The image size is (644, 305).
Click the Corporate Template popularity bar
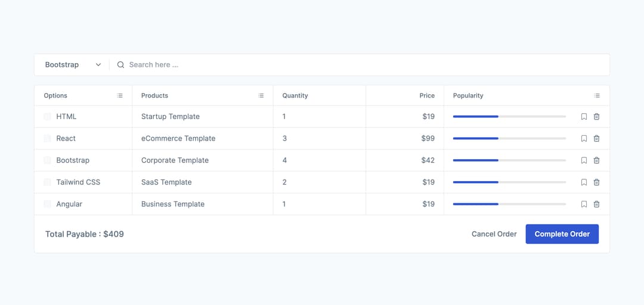click(x=509, y=160)
